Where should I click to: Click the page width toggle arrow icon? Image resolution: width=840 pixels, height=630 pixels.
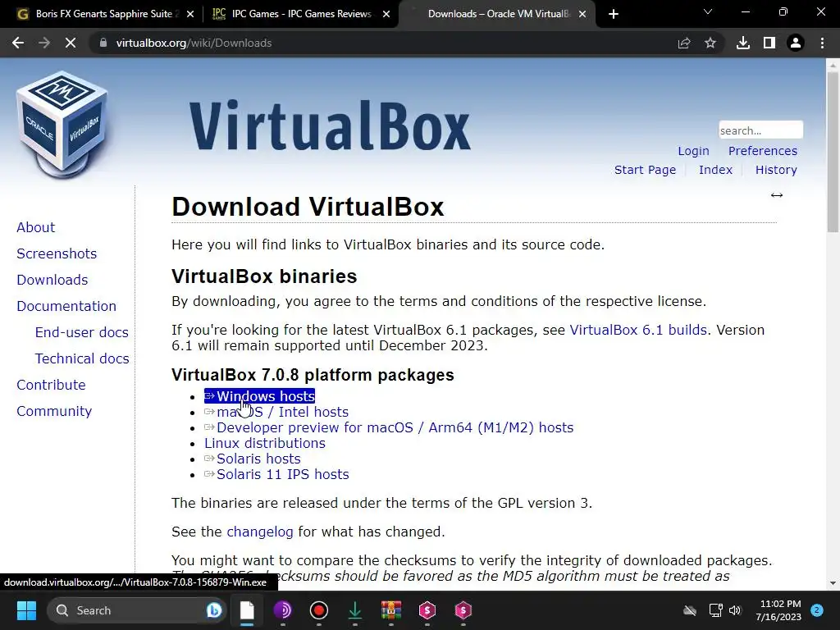777,195
